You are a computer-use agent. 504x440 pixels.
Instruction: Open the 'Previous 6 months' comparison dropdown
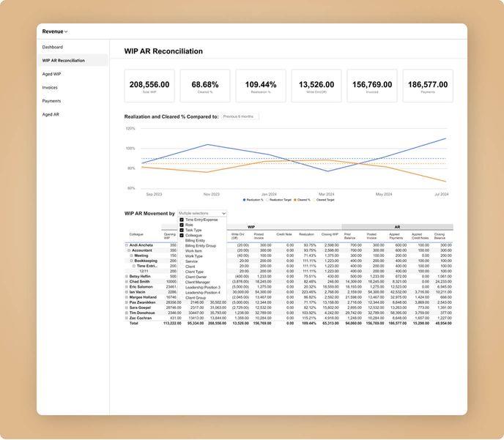(x=240, y=116)
